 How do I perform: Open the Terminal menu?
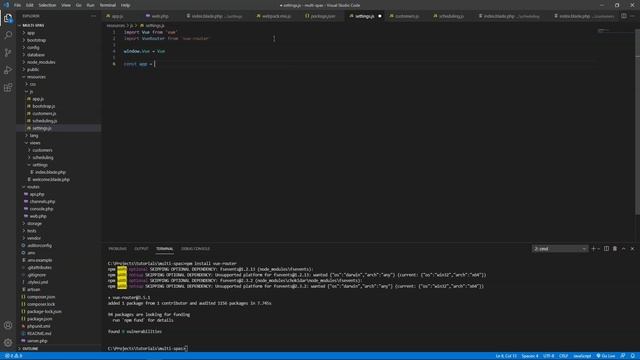[x=107, y=5]
